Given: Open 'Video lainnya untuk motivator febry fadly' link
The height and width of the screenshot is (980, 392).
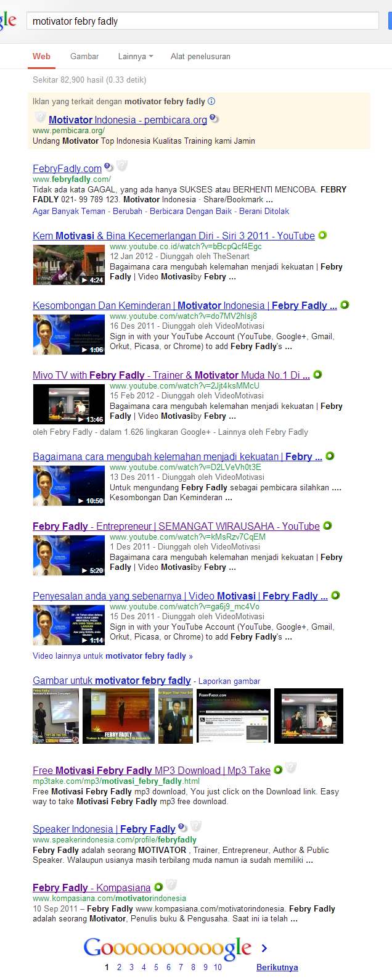Looking at the screenshot, I should tap(113, 656).
